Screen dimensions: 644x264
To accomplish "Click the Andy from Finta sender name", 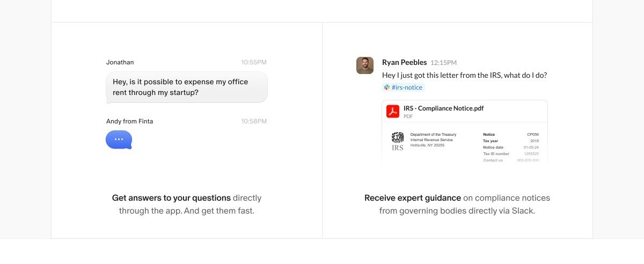I will [129, 121].
